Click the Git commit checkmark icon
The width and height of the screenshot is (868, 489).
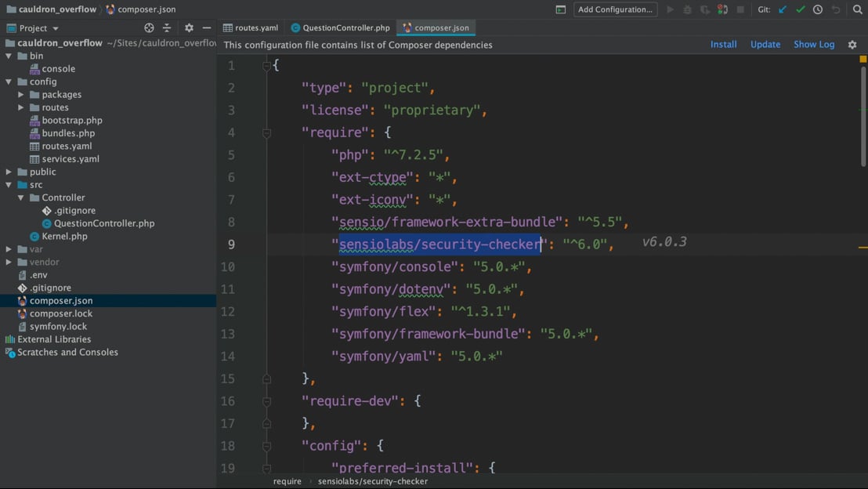(800, 9)
